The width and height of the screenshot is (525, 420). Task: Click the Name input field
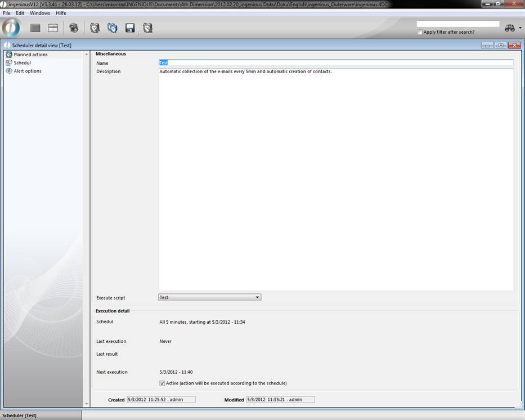336,63
